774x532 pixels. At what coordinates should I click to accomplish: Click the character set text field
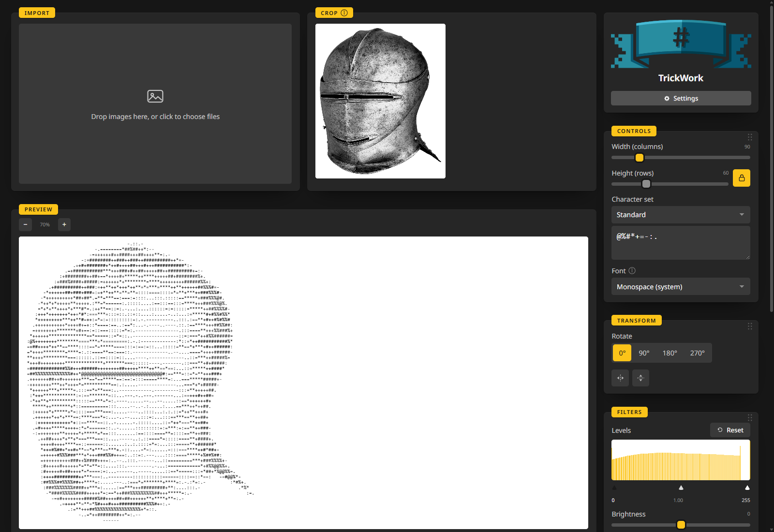tap(681, 243)
